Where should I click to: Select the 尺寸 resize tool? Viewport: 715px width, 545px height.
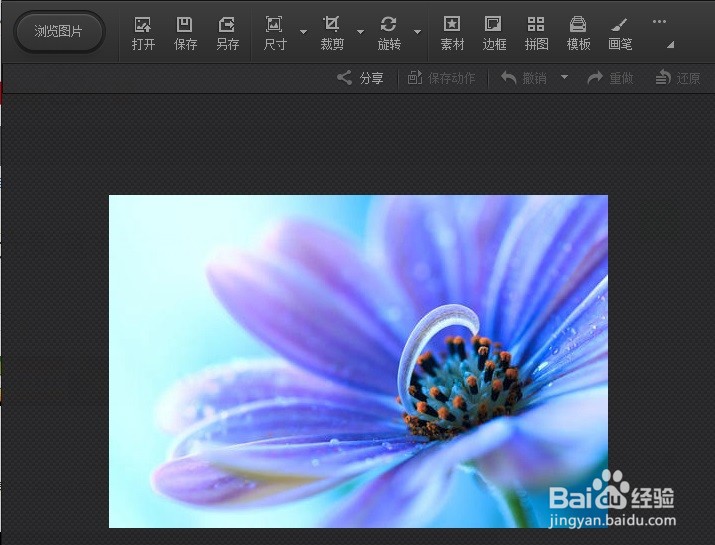(275, 33)
